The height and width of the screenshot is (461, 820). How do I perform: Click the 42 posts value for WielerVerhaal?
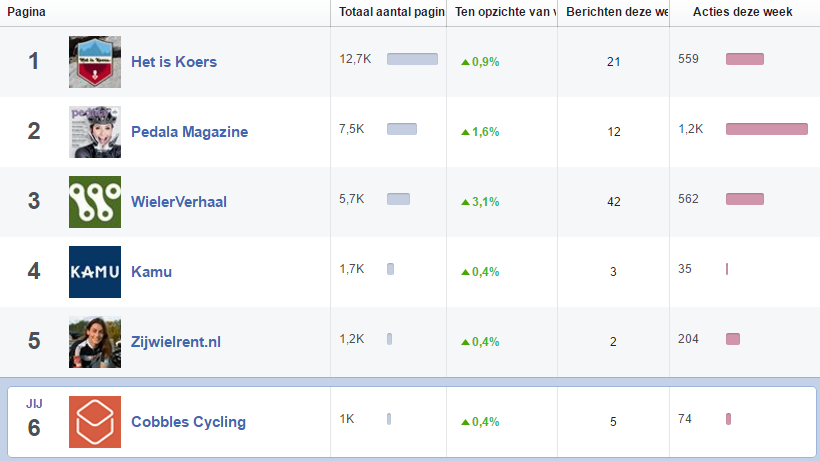(613, 202)
